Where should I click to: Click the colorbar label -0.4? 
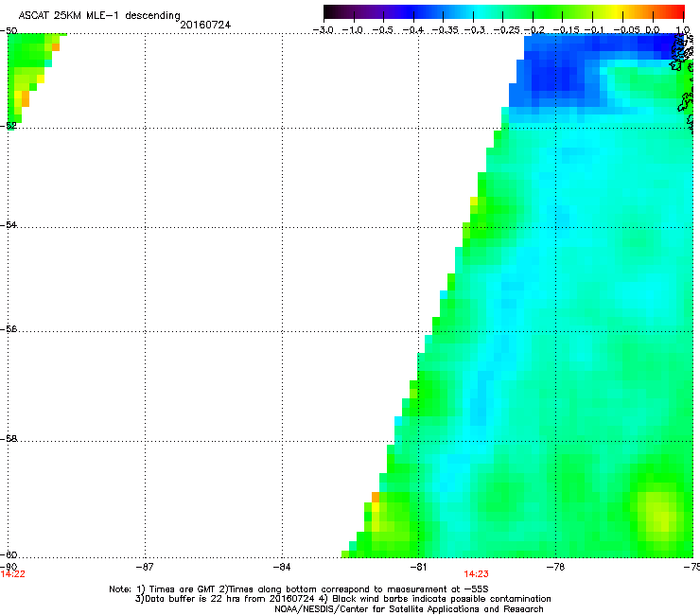tap(413, 30)
